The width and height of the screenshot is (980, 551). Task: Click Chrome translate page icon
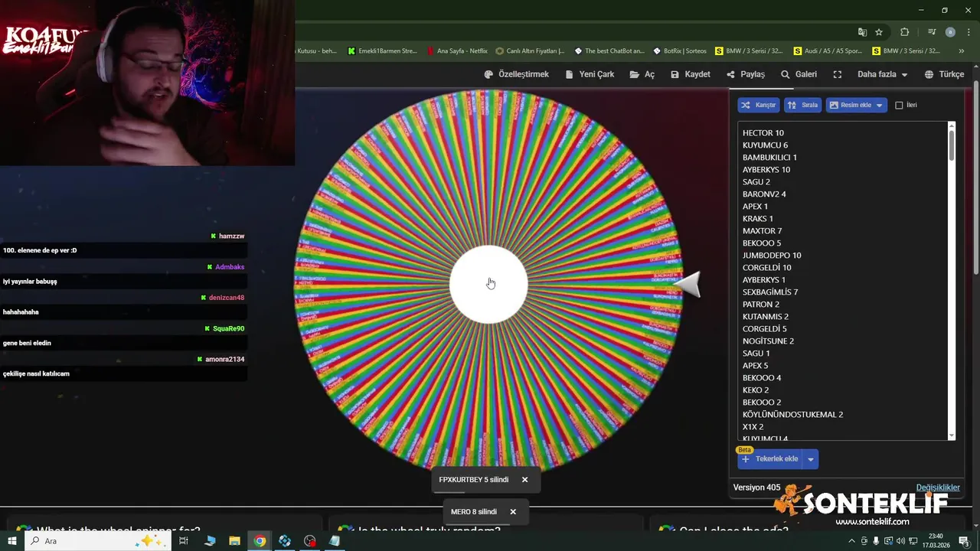pos(862,32)
